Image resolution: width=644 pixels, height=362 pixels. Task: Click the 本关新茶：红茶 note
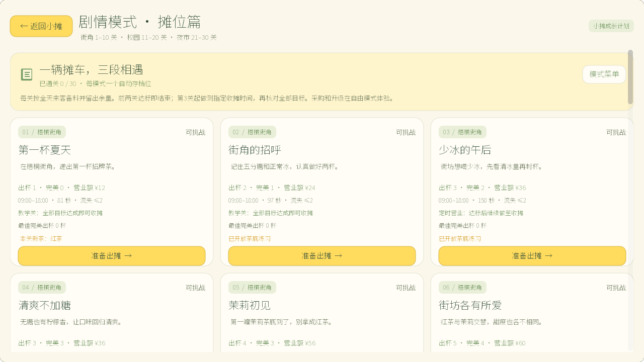point(41,238)
